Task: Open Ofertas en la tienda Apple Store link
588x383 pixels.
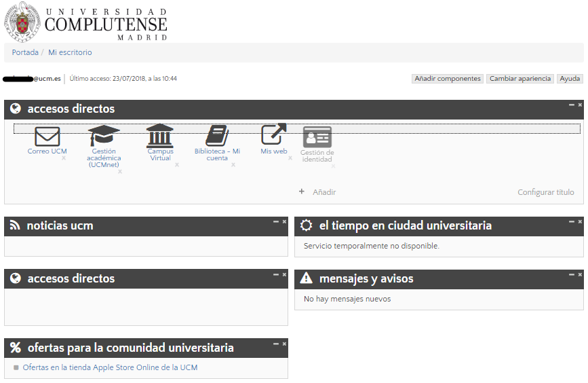Action: pyautogui.click(x=110, y=367)
